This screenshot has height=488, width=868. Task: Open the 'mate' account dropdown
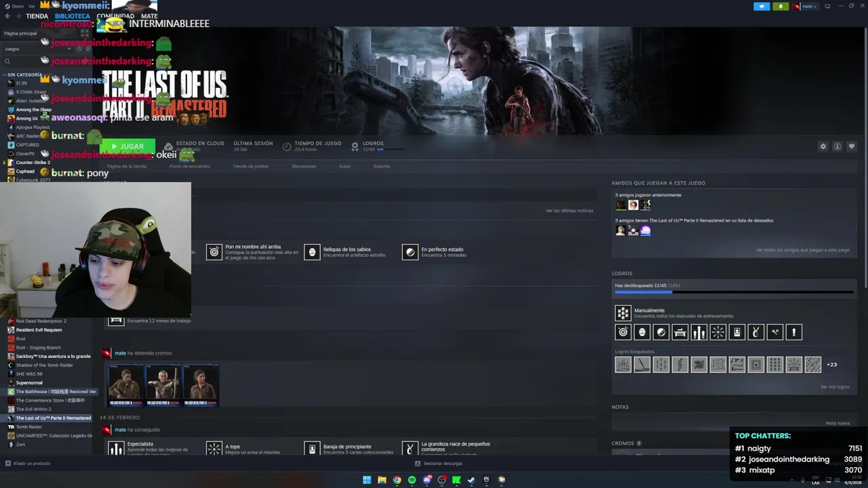pyautogui.click(x=806, y=6)
